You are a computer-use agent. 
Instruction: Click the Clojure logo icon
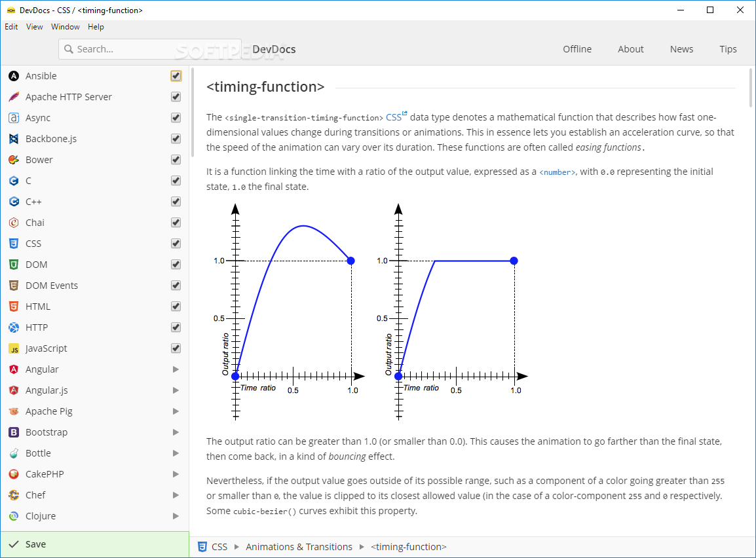coord(14,516)
